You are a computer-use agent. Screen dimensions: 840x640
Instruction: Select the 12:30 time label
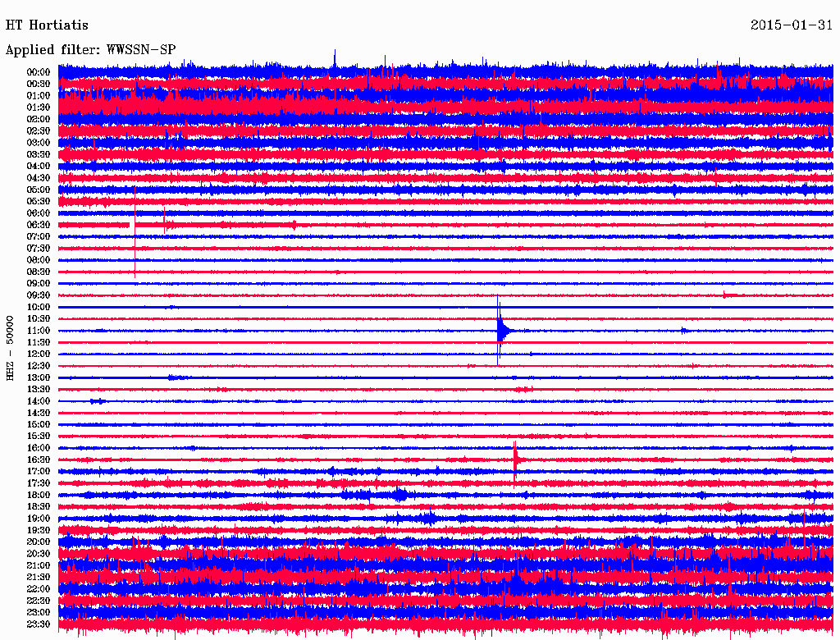(39, 366)
